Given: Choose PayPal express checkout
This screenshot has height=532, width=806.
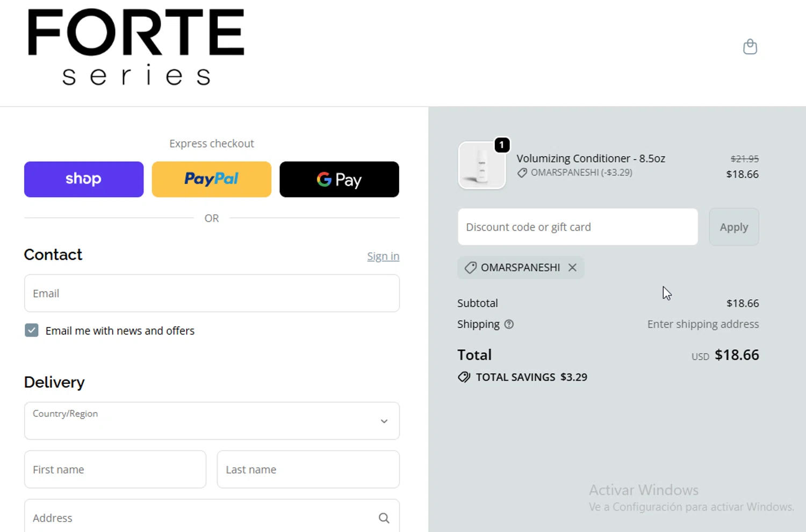Looking at the screenshot, I should pos(212,179).
